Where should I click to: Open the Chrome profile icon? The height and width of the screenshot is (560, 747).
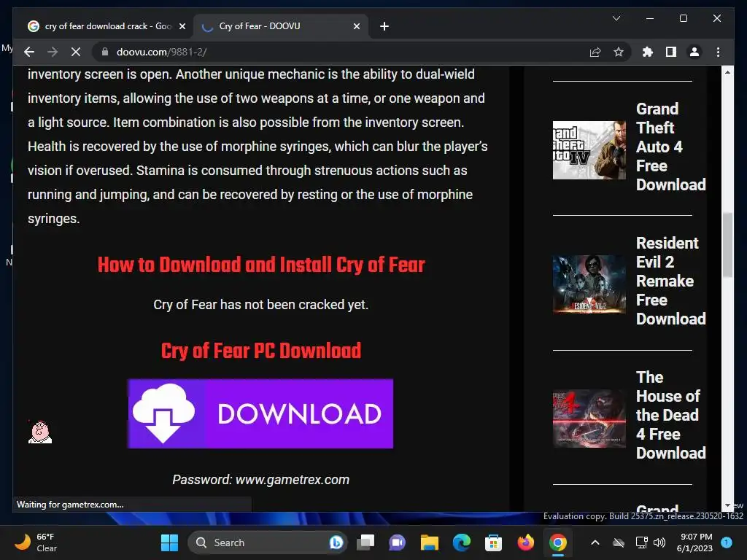[694, 52]
